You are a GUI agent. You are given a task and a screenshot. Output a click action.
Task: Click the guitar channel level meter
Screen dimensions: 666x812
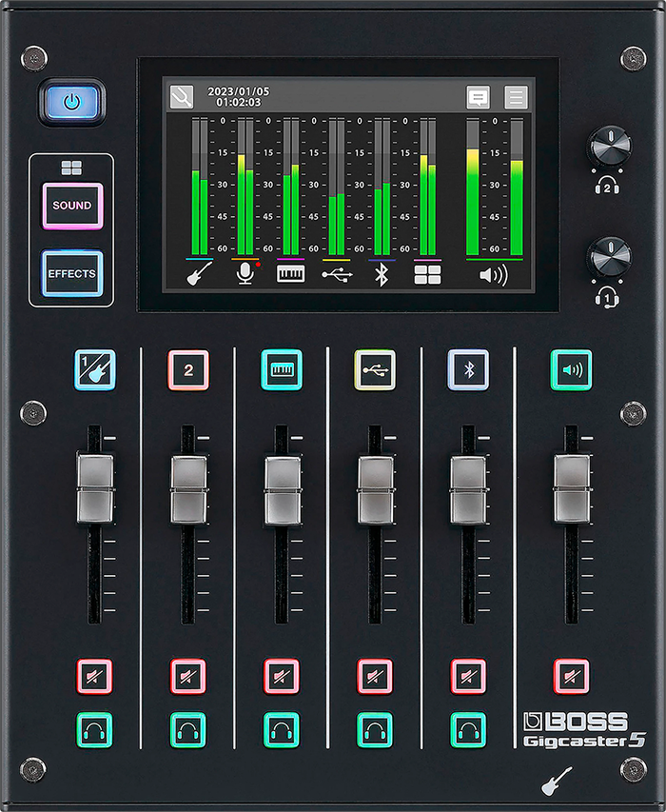click(x=199, y=187)
